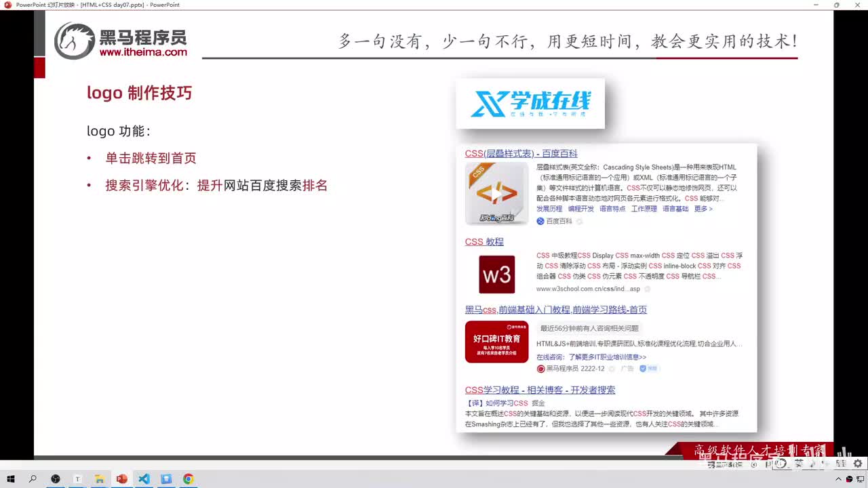Click the display icon in system tray
868x488 pixels.
click(859, 479)
